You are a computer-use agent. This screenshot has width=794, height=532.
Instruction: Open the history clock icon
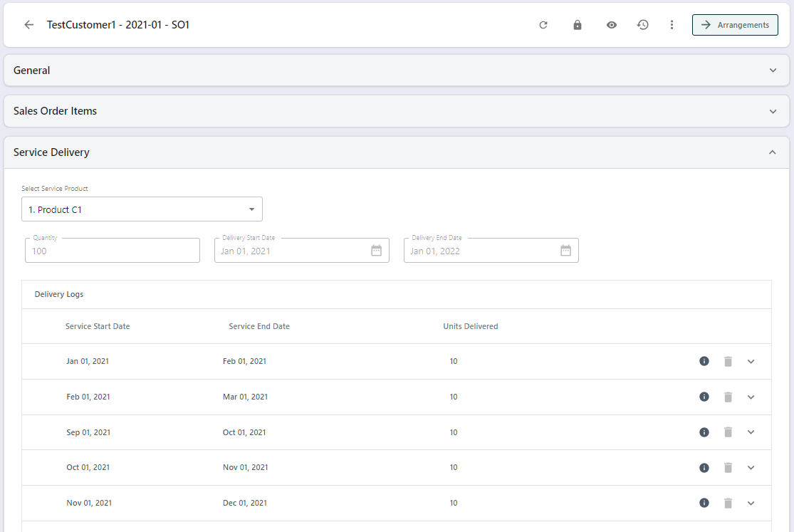[642, 25]
